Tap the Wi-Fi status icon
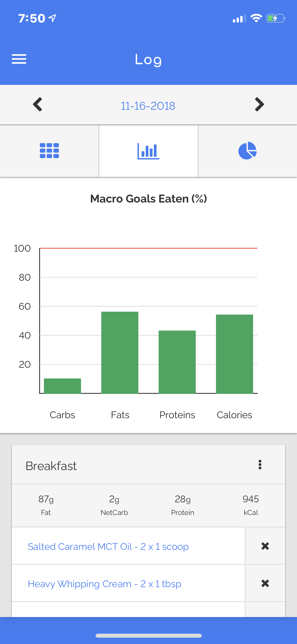Screen dimensions: 297x644 256,18
